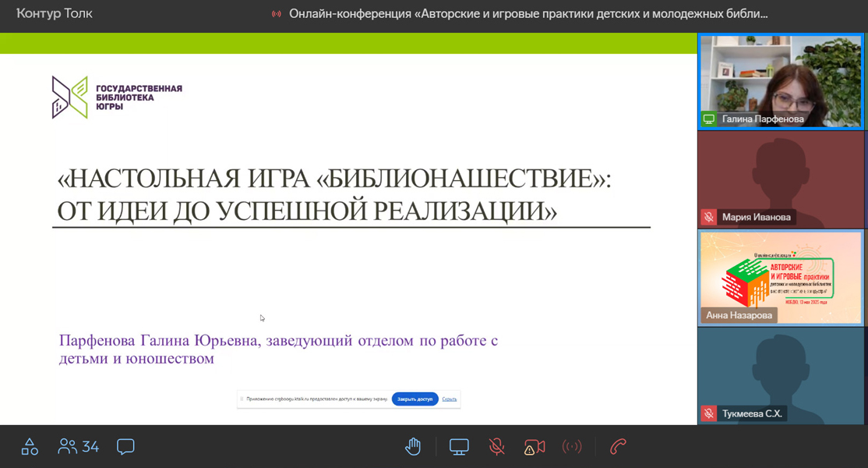
Task: Turn on the camera with the warning badge
Action: pos(535,447)
